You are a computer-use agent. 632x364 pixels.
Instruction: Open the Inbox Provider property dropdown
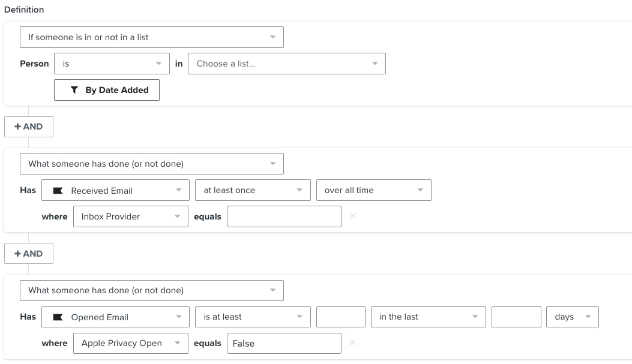pos(130,216)
